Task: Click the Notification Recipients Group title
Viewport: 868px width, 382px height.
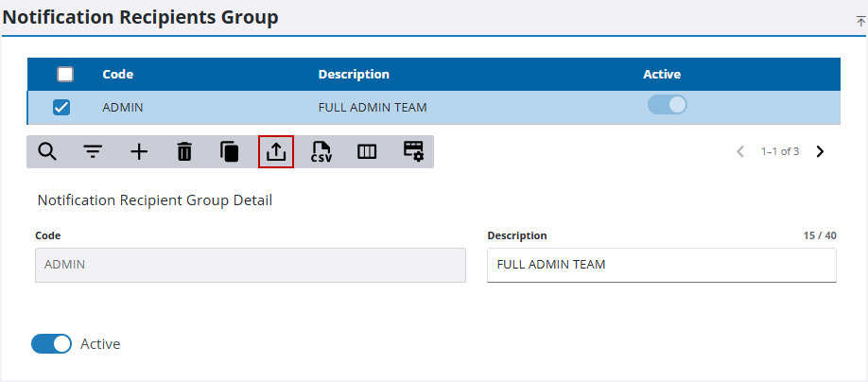Action: (x=141, y=18)
